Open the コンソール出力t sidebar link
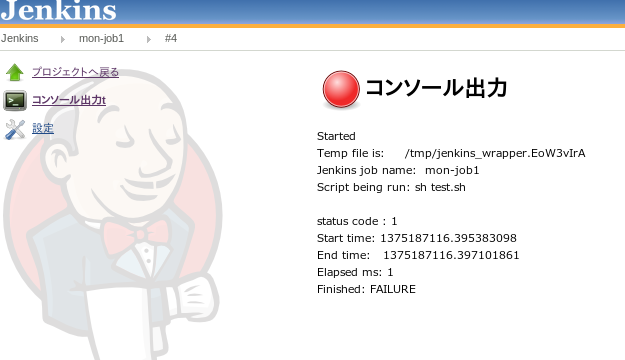The image size is (625, 360). pyautogui.click(x=69, y=100)
